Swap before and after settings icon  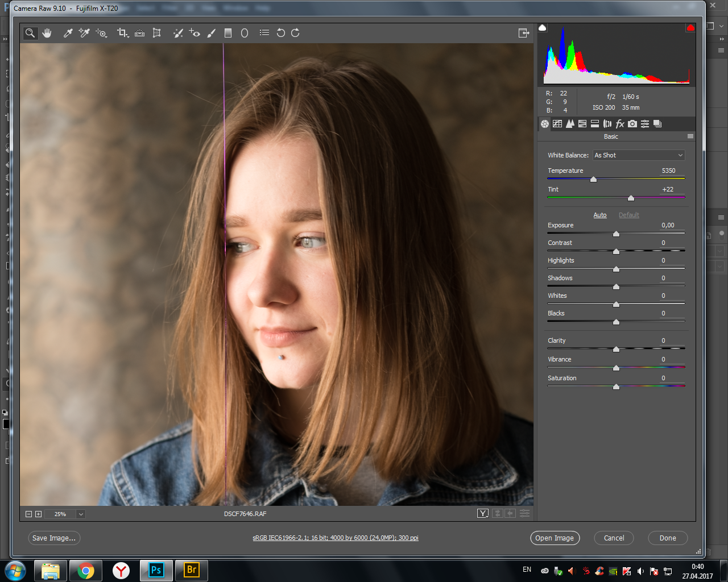[x=498, y=513]
